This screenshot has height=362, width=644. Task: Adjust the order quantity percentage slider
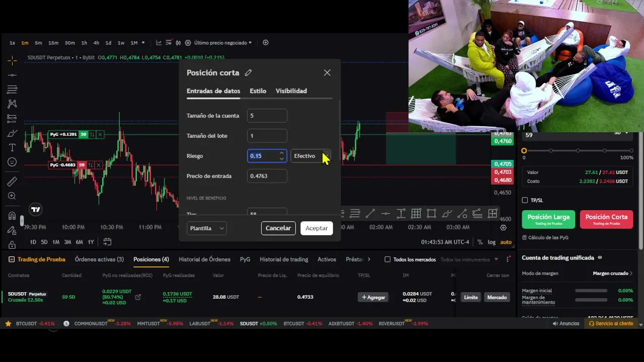pyautogui.click(x=578, y=150)
